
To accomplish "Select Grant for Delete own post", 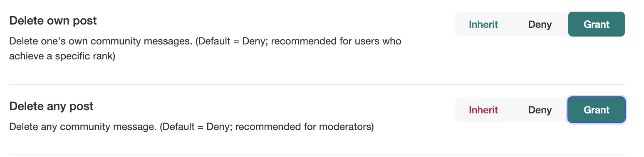I will click(x=596, y=24).
